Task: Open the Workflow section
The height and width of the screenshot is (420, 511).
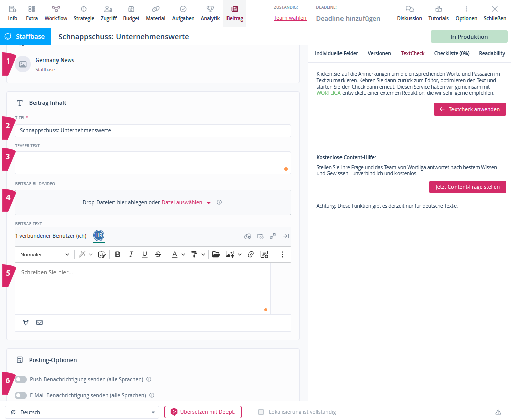Action: [x=55, y=13]
